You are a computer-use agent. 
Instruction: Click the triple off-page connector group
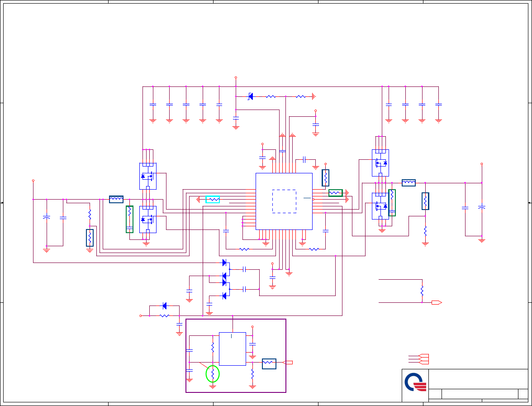tap(423, 359)
